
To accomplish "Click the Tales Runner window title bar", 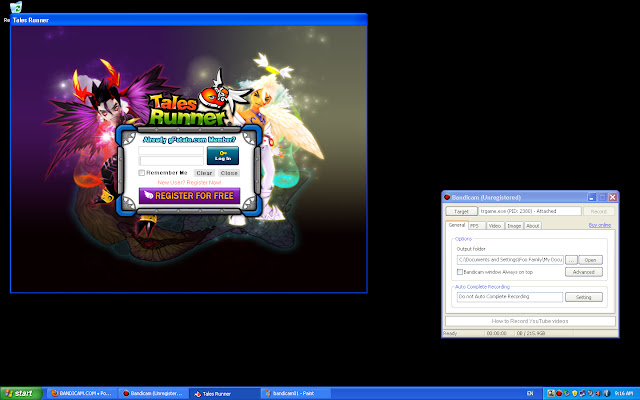I will tap(189, 20).
